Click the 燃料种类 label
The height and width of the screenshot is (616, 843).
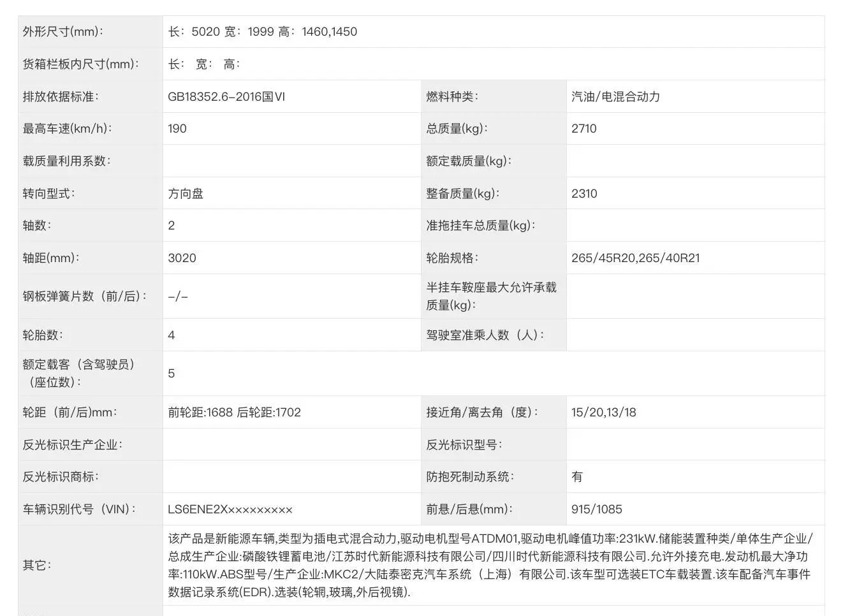452,97
